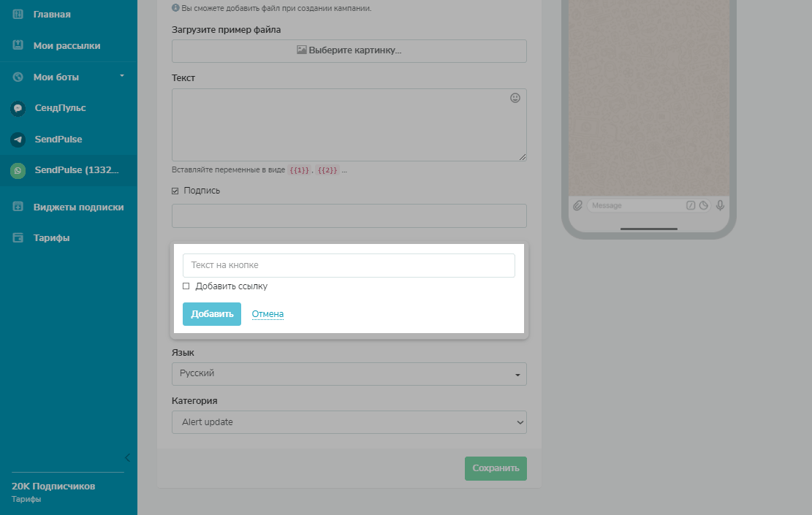Go to Мои рассылки in sidebar
The width and height of the screenshot is (812, 515).
(x=67, y=45)
